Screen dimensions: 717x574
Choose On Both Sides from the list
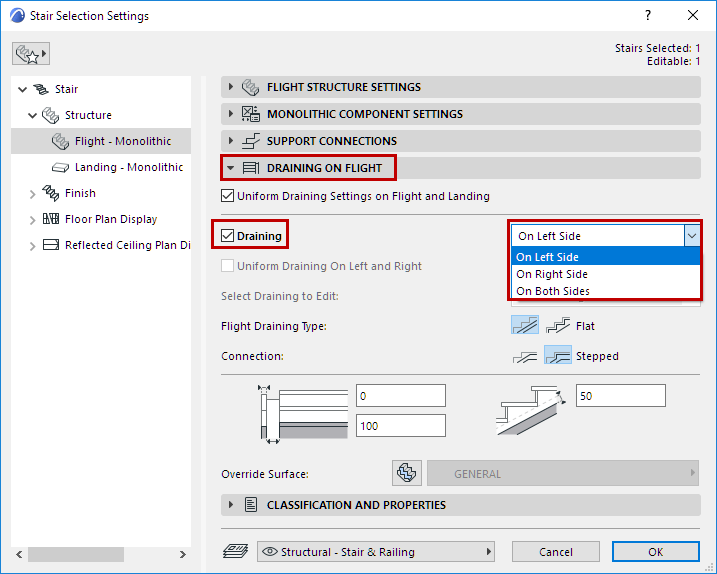pyautogui.click(x=553, y=291)
